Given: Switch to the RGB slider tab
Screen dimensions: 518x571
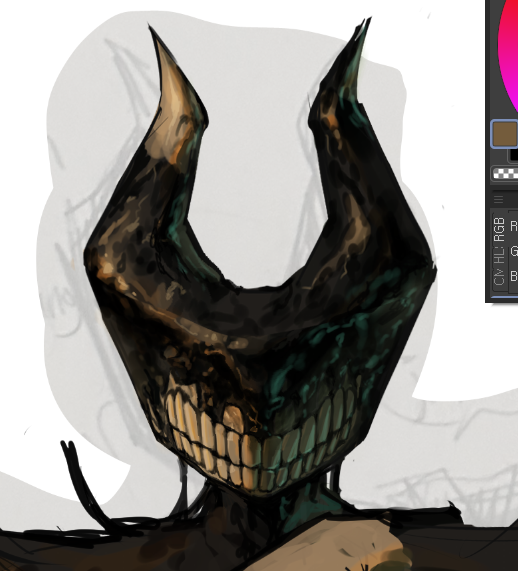Looking at the screenshot, I should (x=499, y=229).
